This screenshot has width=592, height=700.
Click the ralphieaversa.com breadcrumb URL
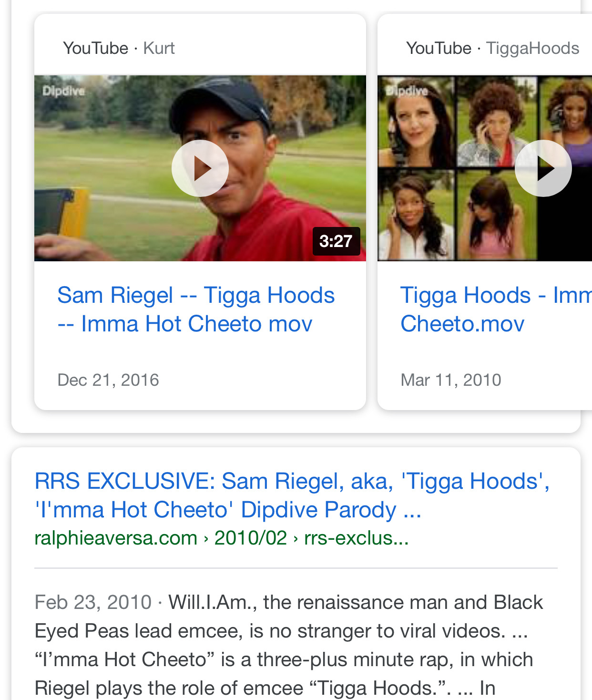(x=115, y=537)
